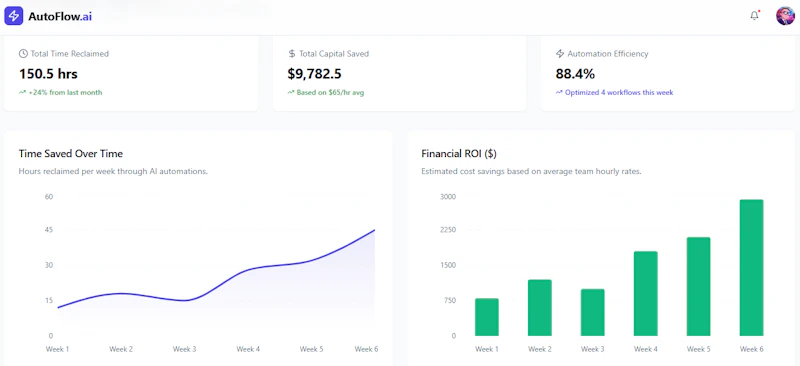
Task: Click trend arrow icon next to +24% from last month
Action: [22, 92]
